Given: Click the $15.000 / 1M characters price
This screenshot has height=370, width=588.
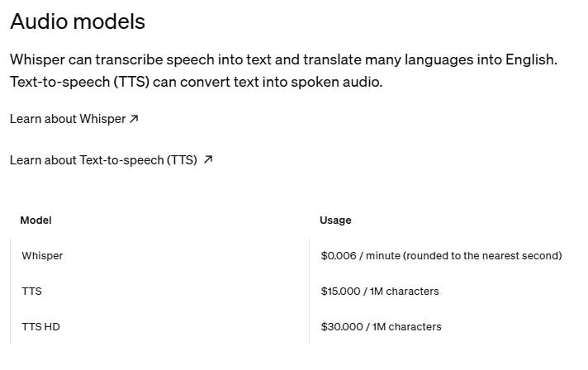Looking at the screenshot, I should pos(380,292).
